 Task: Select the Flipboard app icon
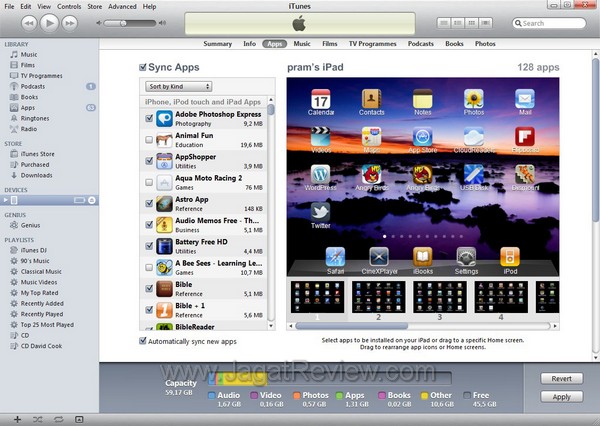[x=525, y=137]
